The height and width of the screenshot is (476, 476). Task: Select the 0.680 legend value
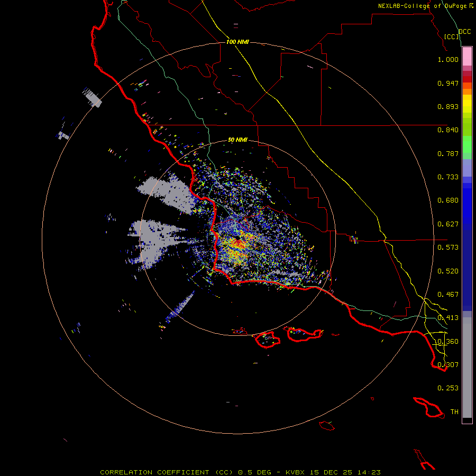click(448, 200)
